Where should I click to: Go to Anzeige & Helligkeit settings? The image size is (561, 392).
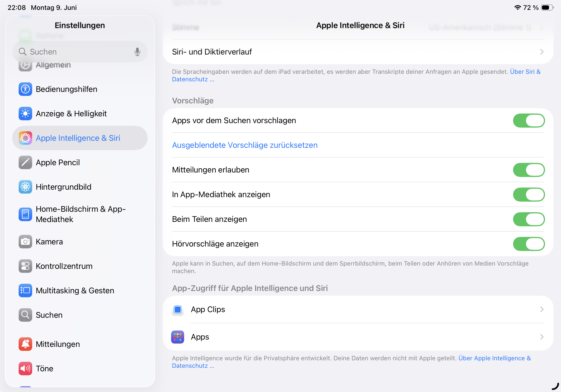tap(80, 114)
